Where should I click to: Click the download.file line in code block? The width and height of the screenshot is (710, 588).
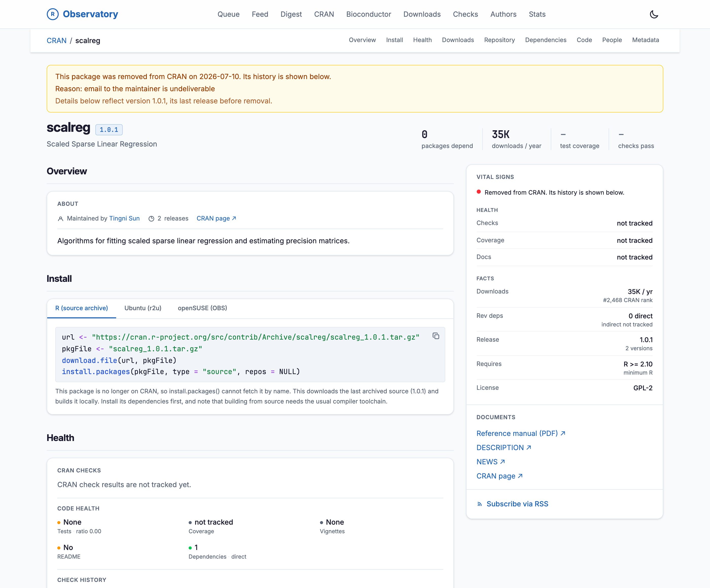[119, 361]
